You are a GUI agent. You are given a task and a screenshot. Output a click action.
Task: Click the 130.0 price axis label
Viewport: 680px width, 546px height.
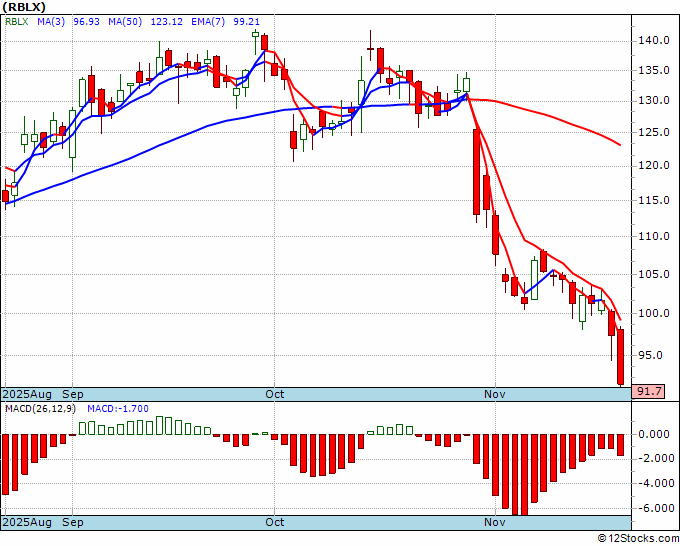(654, 101)
